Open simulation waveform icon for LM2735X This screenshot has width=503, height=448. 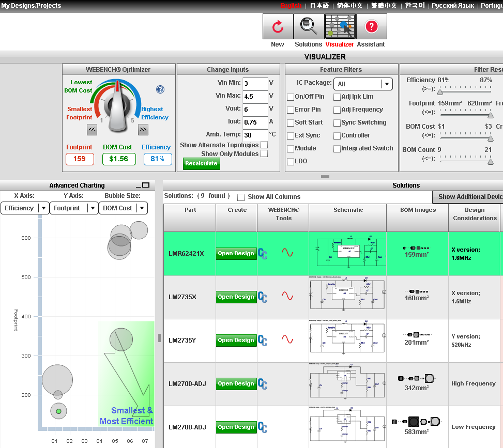pos(287,296)
